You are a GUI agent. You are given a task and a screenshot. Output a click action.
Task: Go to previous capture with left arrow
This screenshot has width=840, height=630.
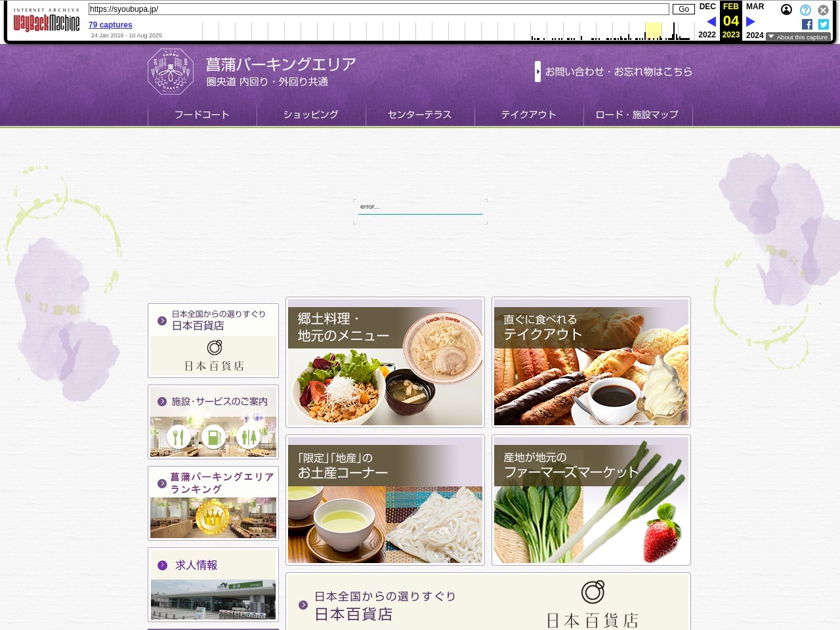tap(711, 22)
